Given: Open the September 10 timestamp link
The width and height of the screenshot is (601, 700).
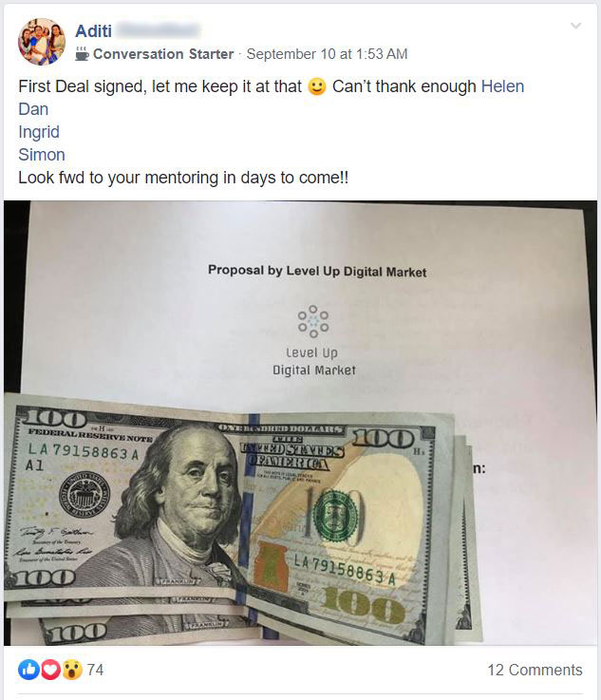Looking at the screenshot, I should [327, 54].
